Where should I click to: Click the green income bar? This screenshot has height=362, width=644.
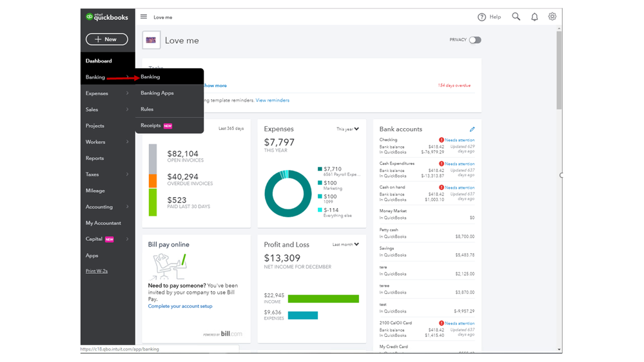tap(323, 299)
